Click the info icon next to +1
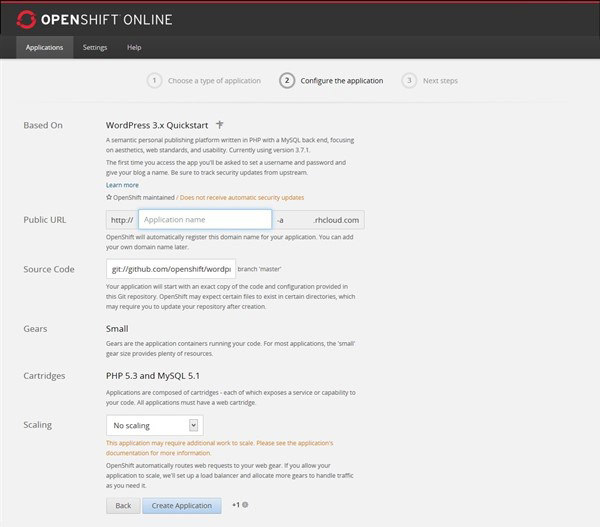This screenshot has height=527, width=600. tap(245, 505)
